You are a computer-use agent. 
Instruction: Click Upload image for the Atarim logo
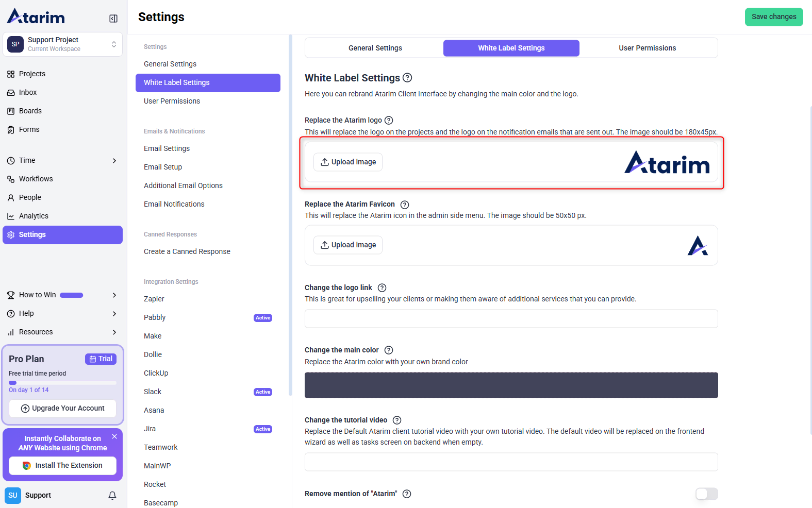(348, 162)
